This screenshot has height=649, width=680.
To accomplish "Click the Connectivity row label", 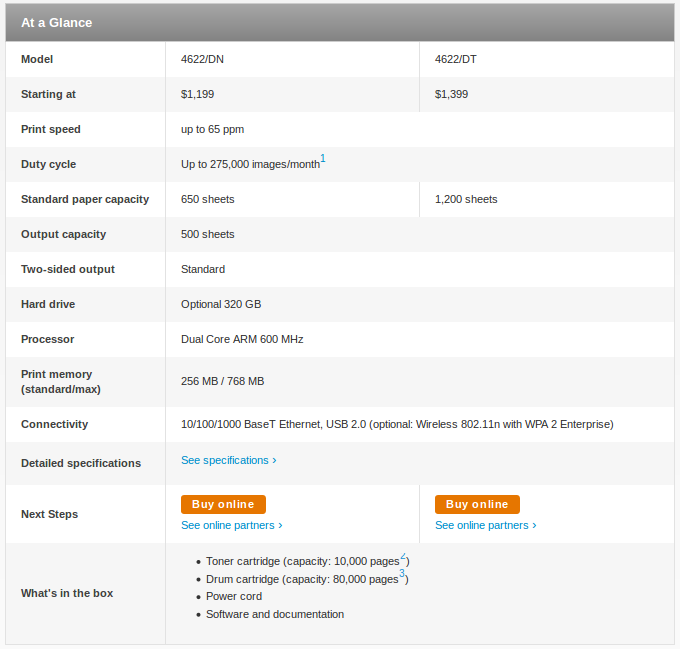I will pyautogui.click(x=54, y=424).
